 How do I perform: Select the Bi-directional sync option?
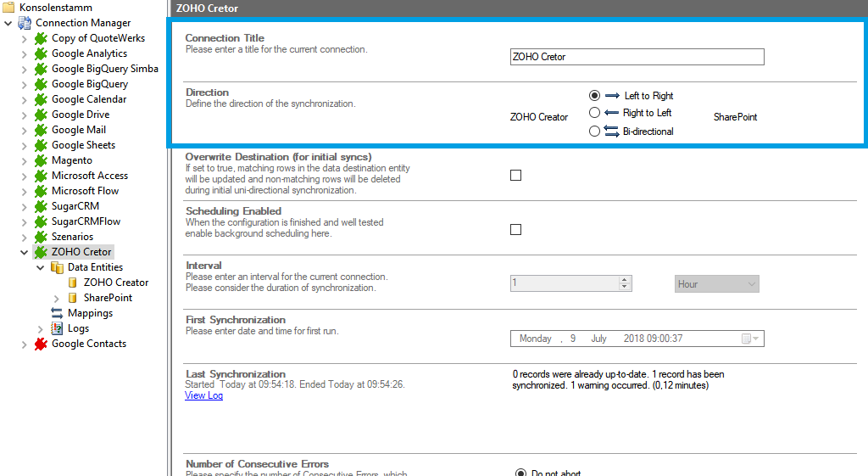pyautogui.click(x=594, y=132)
